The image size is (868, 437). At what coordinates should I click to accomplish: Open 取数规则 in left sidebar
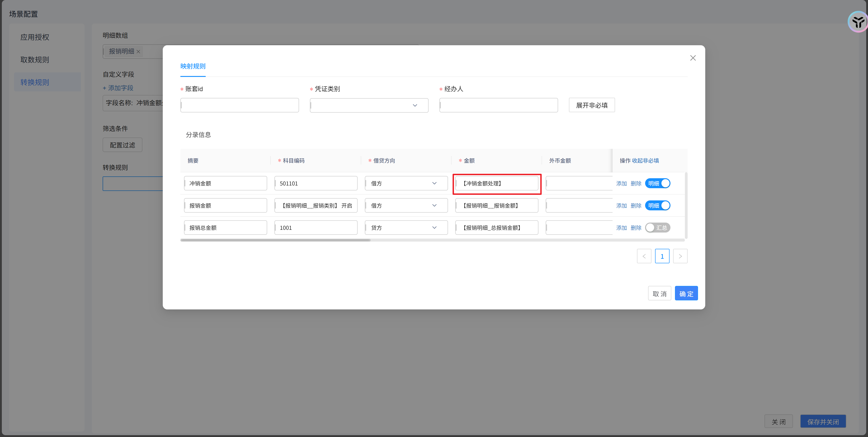click(x=35, y=60)
